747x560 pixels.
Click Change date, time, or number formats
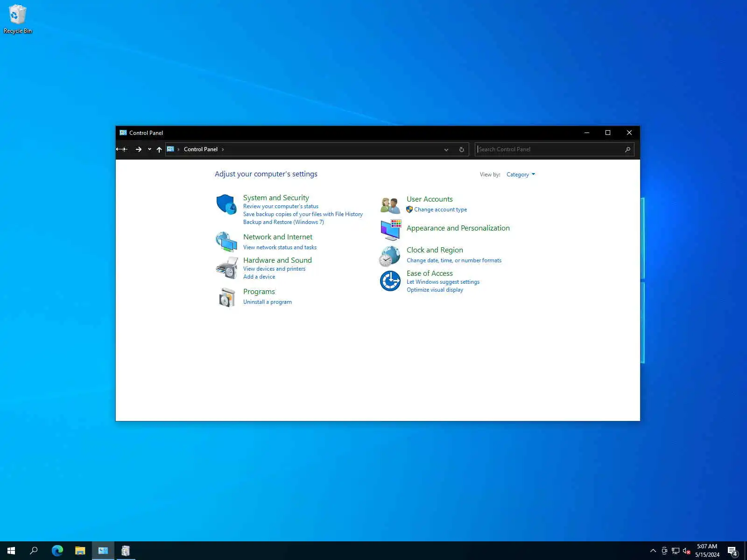454,260
